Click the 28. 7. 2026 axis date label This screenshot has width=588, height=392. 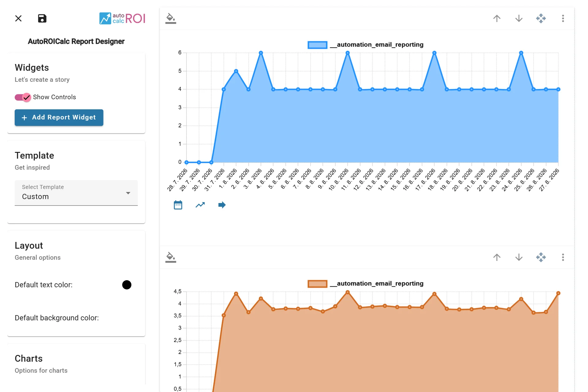178,180
